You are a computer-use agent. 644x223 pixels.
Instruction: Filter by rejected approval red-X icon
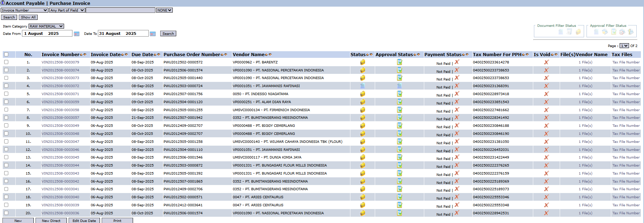(x=622, y=32)
